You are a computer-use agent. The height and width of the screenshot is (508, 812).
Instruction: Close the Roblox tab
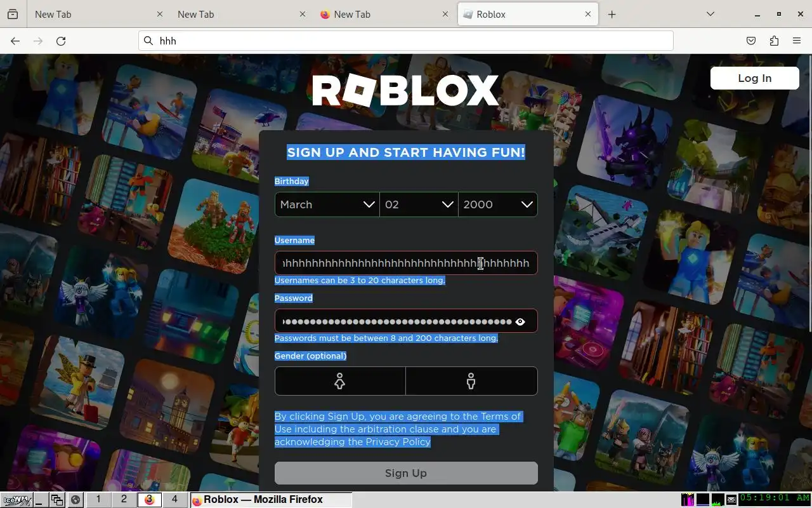pyautogui.click(x=587, y=14)
